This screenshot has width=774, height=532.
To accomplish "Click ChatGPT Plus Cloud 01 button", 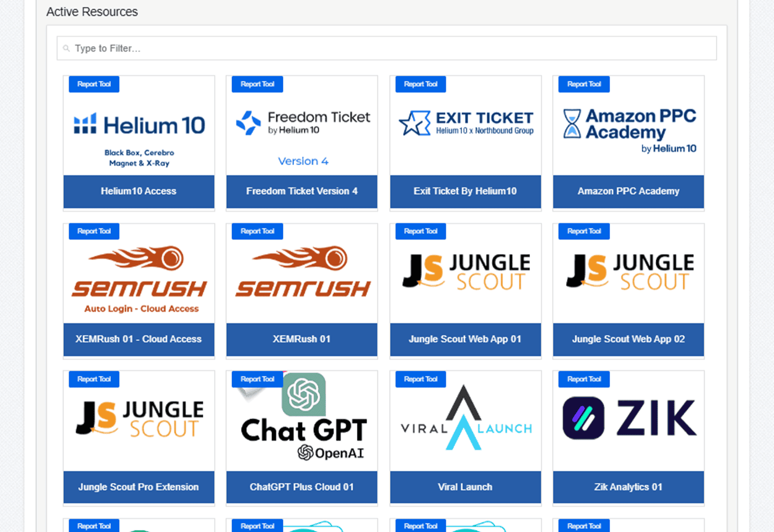I will [302, 487].
